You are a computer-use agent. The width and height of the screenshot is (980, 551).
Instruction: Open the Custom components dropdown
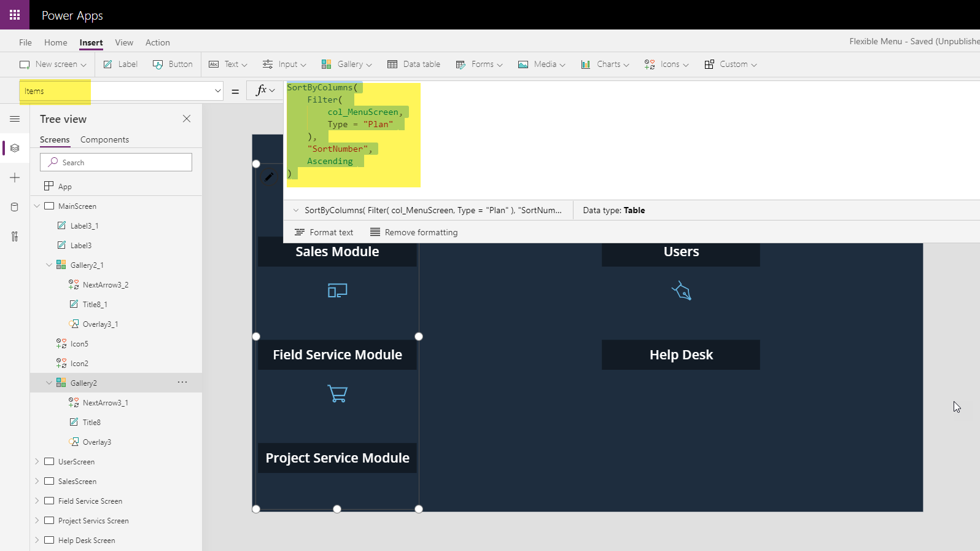pos(731,64)
